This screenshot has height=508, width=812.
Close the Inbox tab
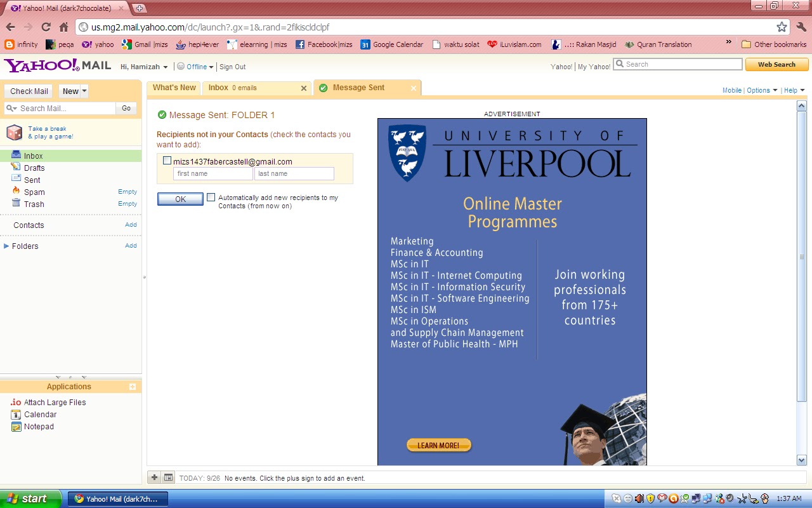click(304, 88)
